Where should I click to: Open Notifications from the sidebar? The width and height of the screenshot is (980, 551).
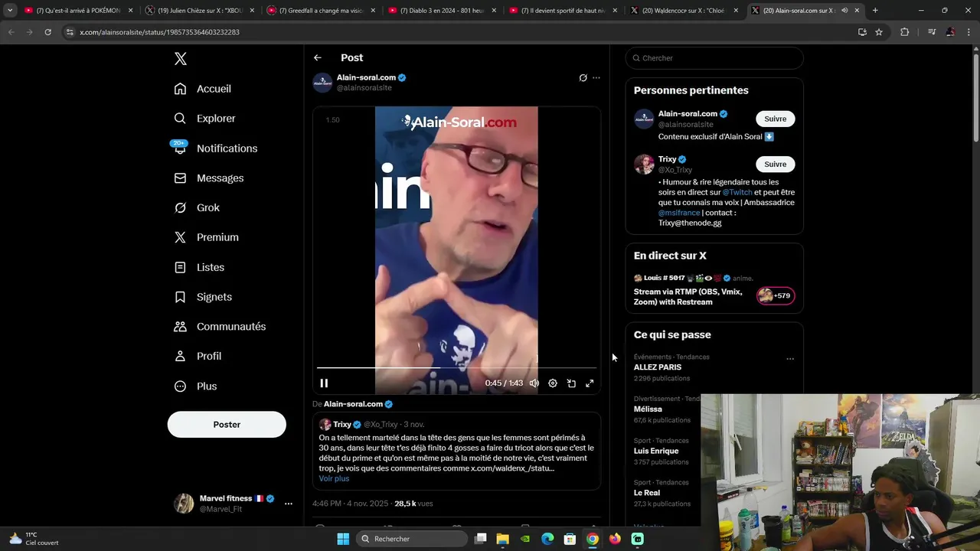216,148
